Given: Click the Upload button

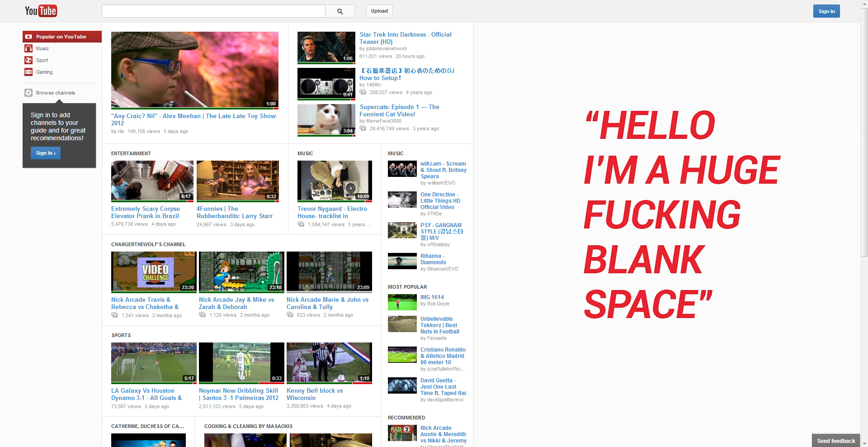Looking at the screenshot, I should [379, 11].
